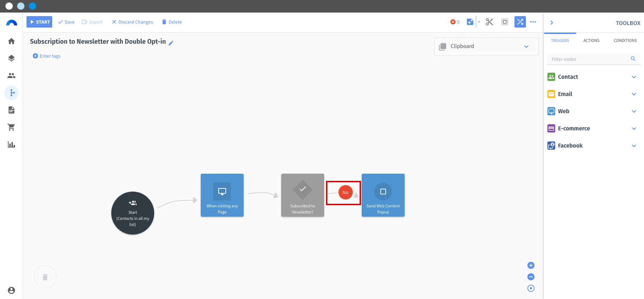Expand the Contact triggers group
The image size is (644, 299).
(x=594, y=77)
